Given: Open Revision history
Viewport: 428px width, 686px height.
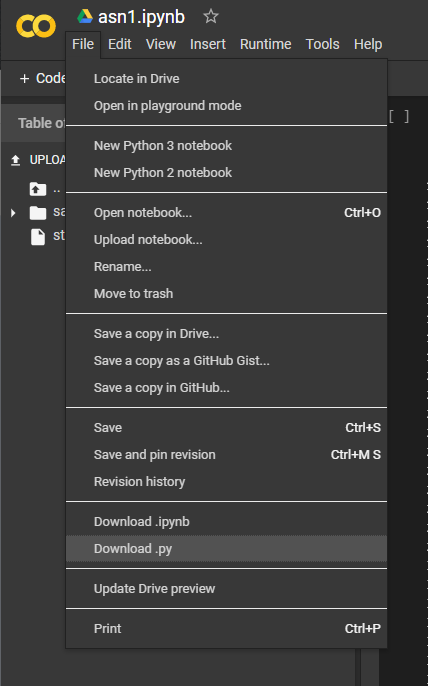Looking at the screenshot, I should 226,482.
